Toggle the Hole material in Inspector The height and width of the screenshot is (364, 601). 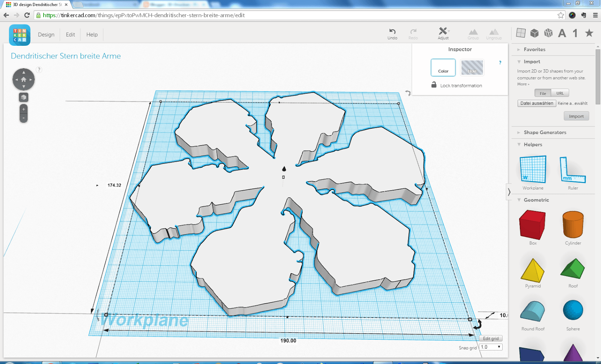click(x=472, y=68)
